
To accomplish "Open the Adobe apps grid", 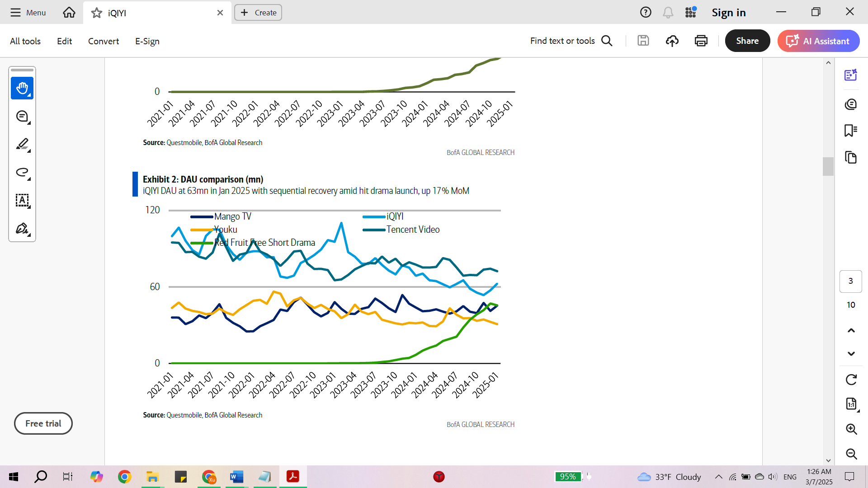I will click(x=691, y=12).
